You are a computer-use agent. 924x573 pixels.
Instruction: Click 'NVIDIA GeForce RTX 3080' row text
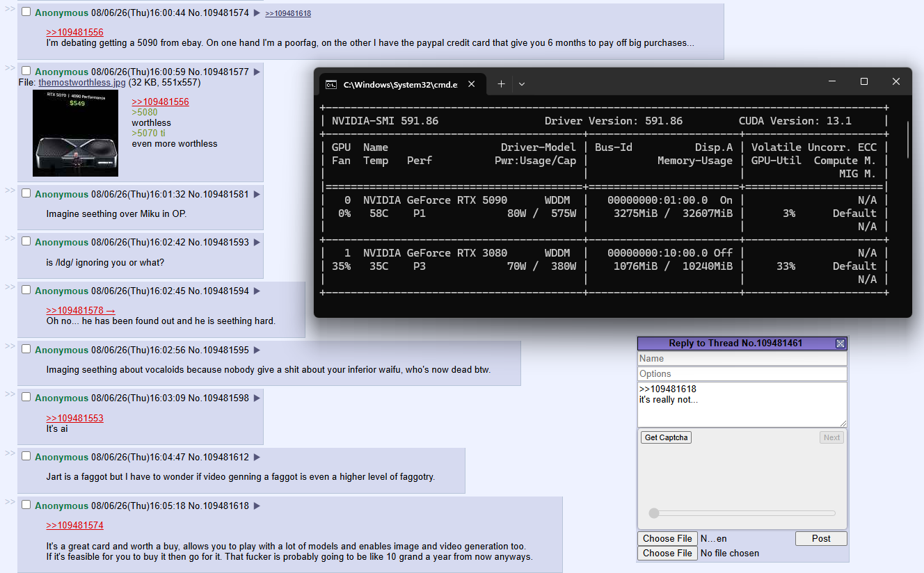(435, 253)
